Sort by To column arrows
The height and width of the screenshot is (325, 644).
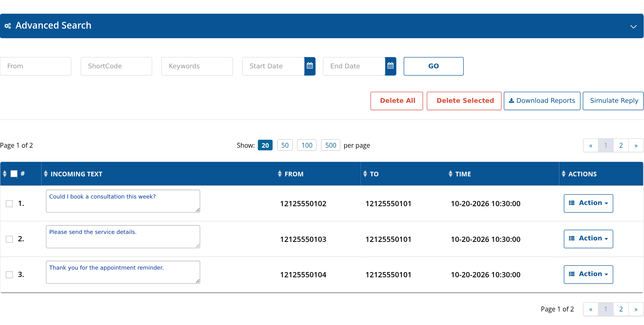tap(365, 174)
